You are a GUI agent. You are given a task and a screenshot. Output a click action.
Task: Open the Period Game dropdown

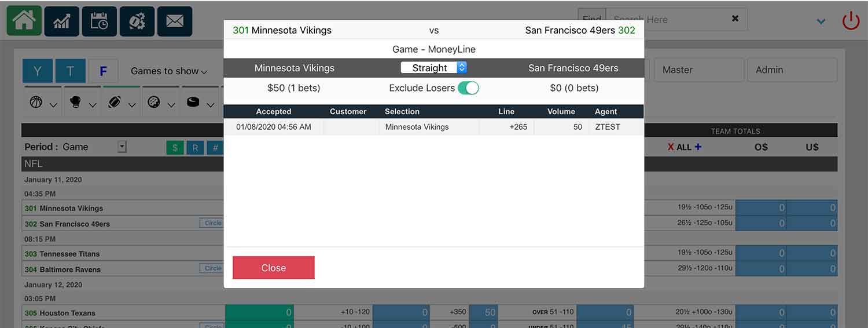(x=94, y=147)
